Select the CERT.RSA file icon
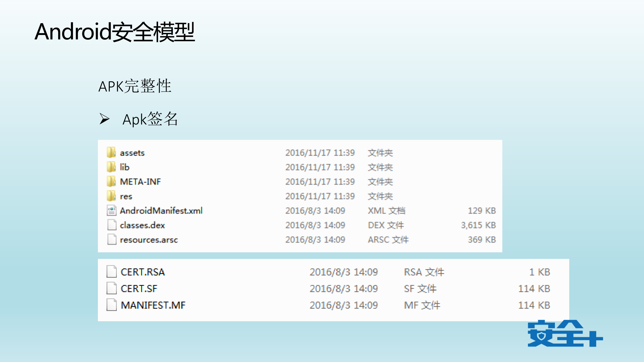644x362 pixels. coord(112,272)
